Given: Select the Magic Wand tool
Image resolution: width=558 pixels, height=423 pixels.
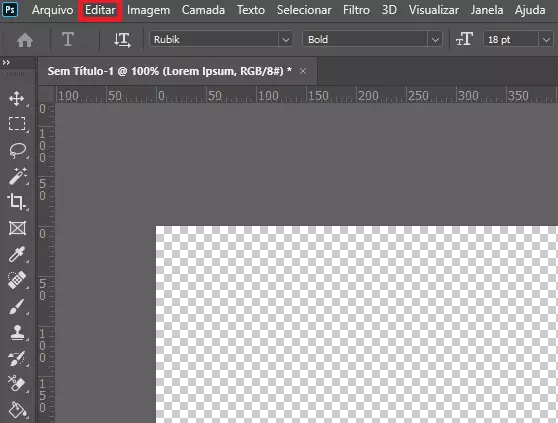Looking at the screenshot, I should point(17,176).
